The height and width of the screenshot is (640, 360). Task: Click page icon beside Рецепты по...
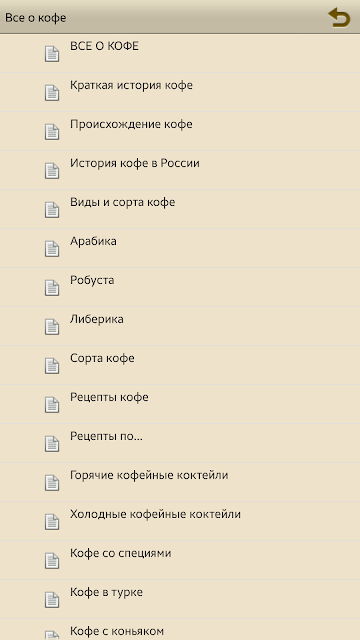pos(52,444)
